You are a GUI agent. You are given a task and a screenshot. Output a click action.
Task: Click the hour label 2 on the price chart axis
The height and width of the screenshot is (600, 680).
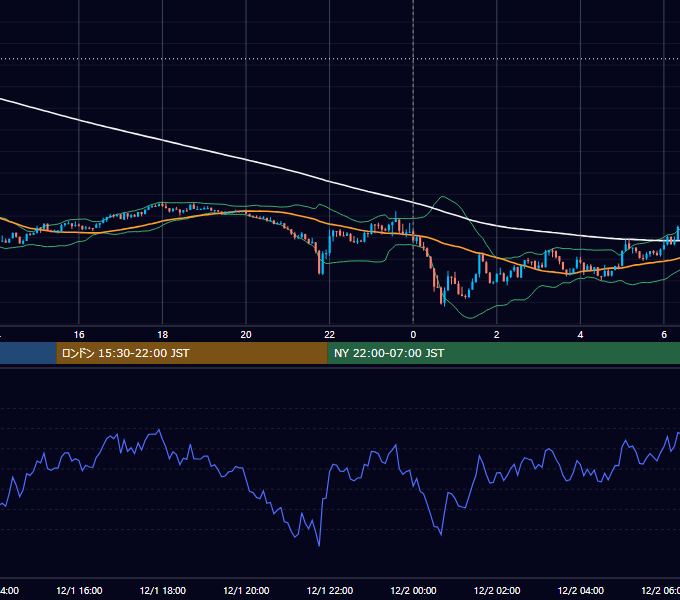(497, 335)
